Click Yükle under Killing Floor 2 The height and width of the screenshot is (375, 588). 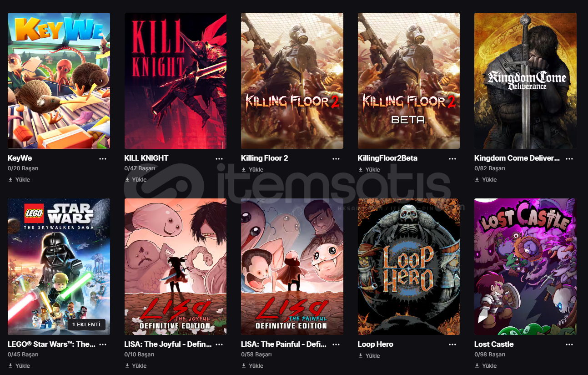tap(252, 170)
